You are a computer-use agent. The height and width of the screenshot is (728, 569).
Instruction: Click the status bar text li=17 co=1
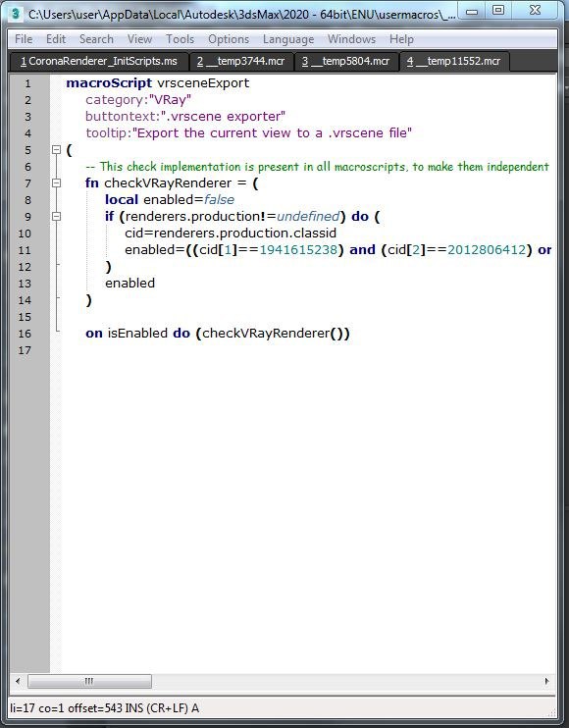[x=37, y=708]
